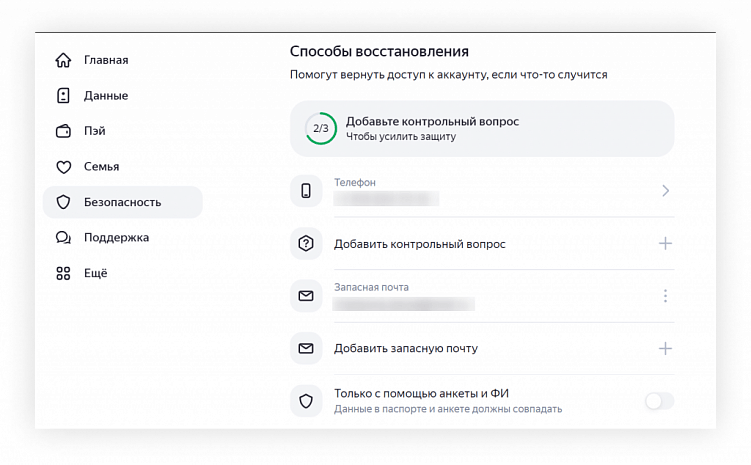The height and width of the screenshot is (465, 751).
Task: Click the plus icon for Добавить запасную почту
Action: coord(665,348)
